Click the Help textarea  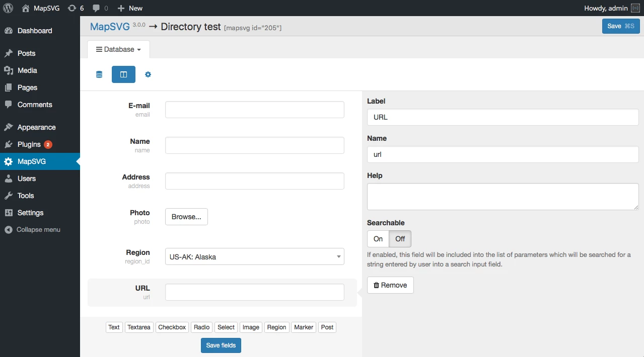coord(503,196)
